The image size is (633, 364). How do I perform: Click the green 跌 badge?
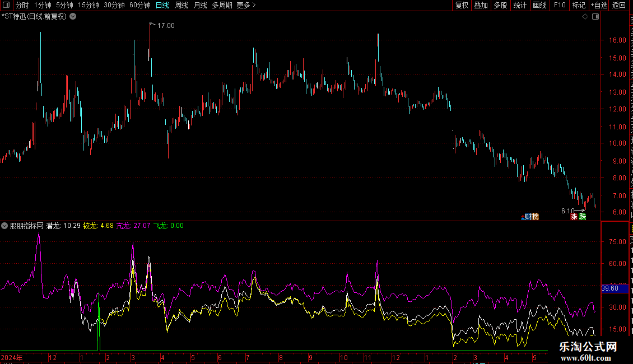pos(582,217)
